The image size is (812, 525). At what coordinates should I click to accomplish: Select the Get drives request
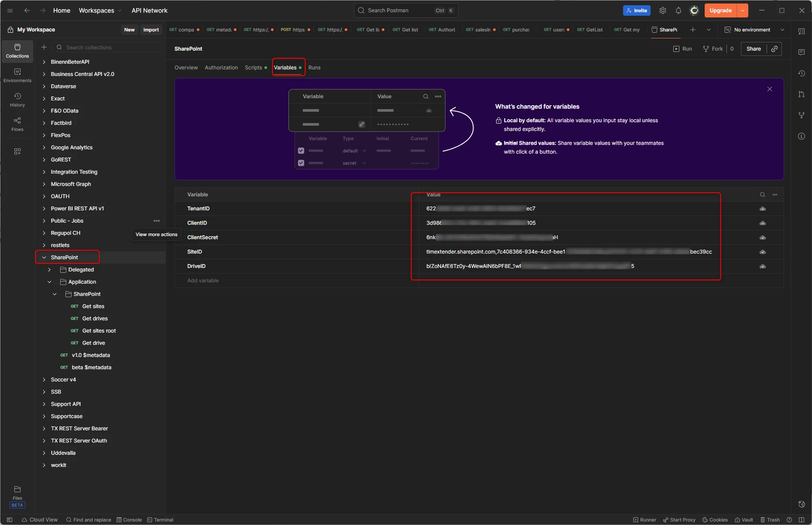click(95, 319)
